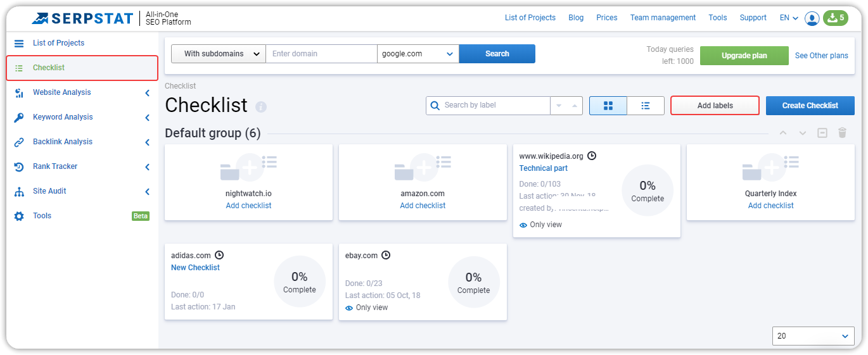This screenshot has width=868, height=355.
Task: Delete Default group trash icon
Action: 842,133
